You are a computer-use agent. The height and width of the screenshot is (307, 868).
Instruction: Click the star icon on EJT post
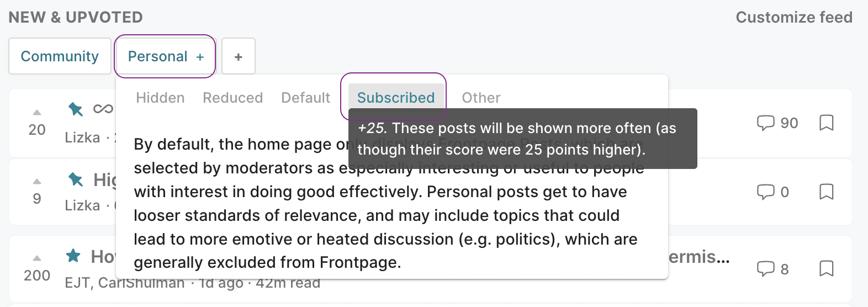tap(73, 256)
